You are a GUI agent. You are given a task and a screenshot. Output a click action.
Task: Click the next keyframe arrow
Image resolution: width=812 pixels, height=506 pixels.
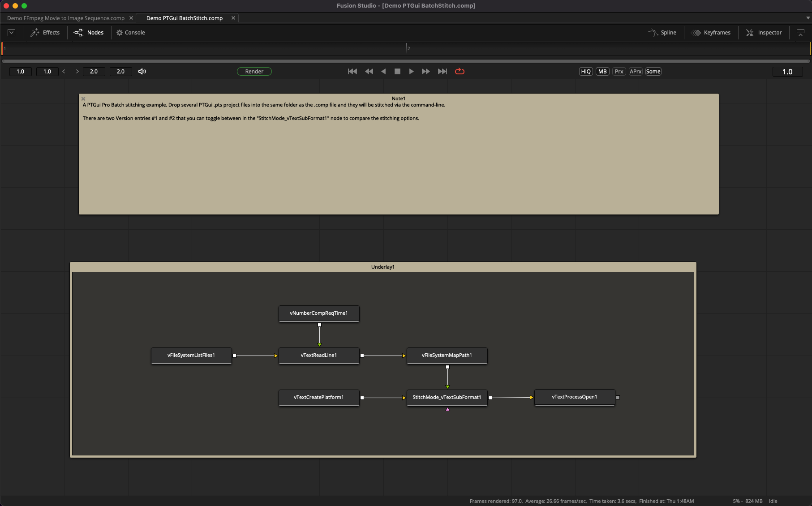pos(77,72)
